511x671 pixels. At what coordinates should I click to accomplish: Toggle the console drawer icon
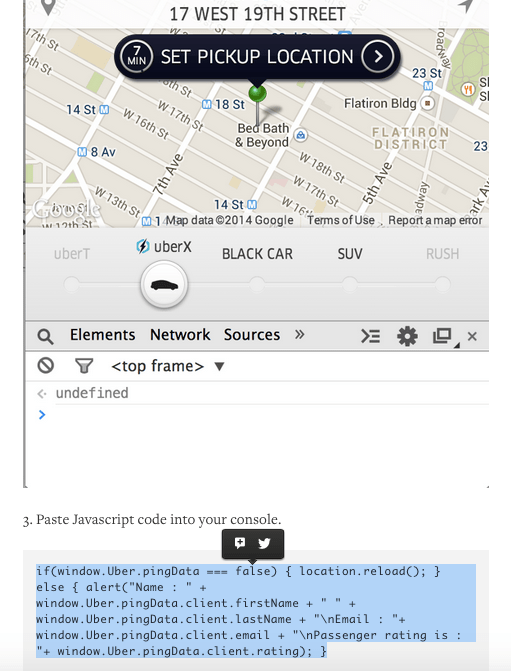click(x=370, y=337)
